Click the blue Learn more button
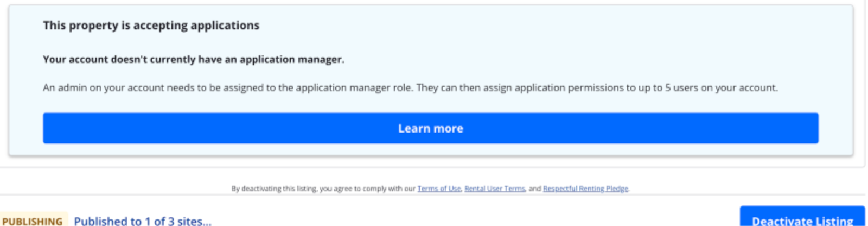 (x=431, y=128)
